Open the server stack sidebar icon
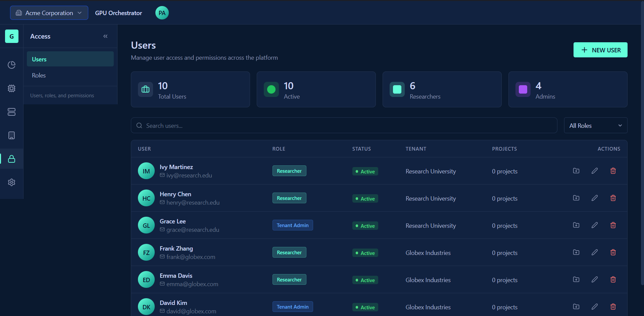 click(x=11, y=112)
